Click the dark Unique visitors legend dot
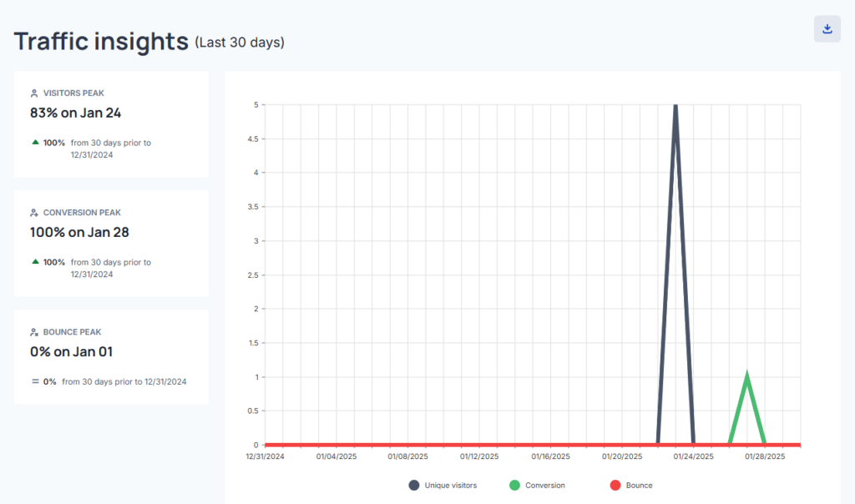 click(414, 485)
